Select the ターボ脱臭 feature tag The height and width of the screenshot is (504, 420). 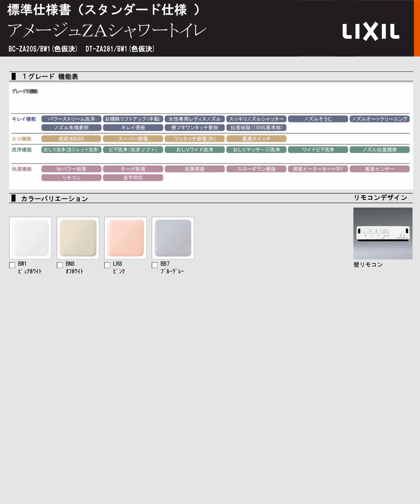133,169
